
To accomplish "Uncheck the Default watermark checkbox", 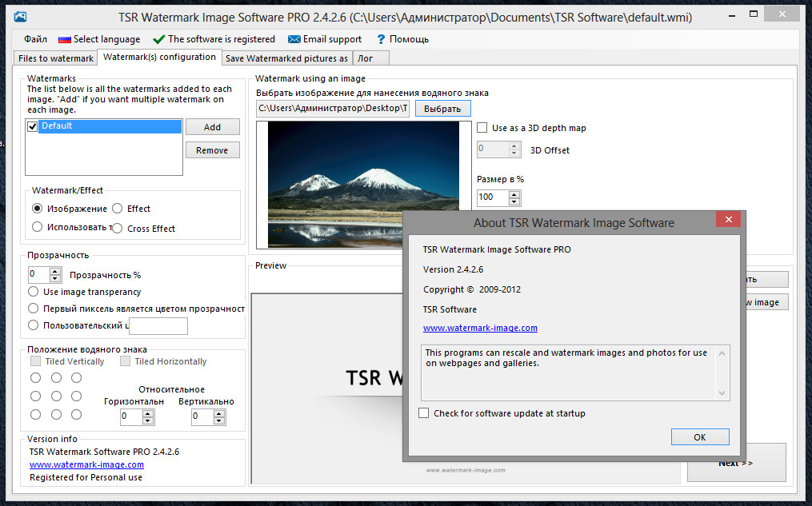I will [33, 126].
